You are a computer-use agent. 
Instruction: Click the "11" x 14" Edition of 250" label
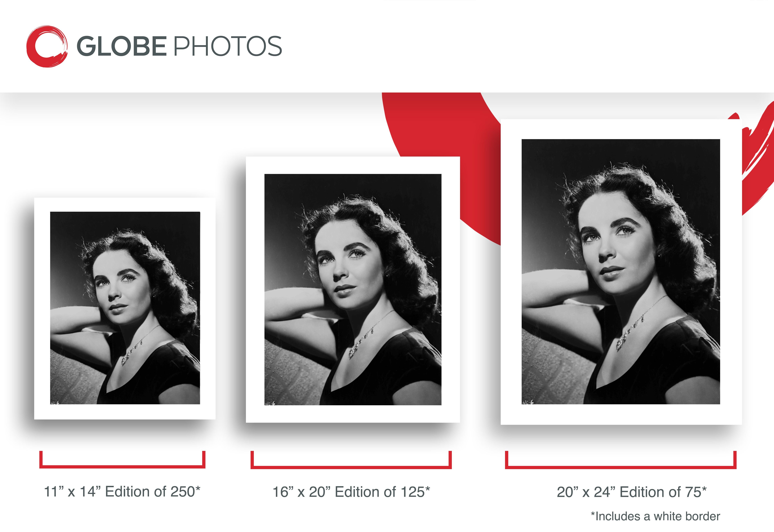(x=122, y=492)
